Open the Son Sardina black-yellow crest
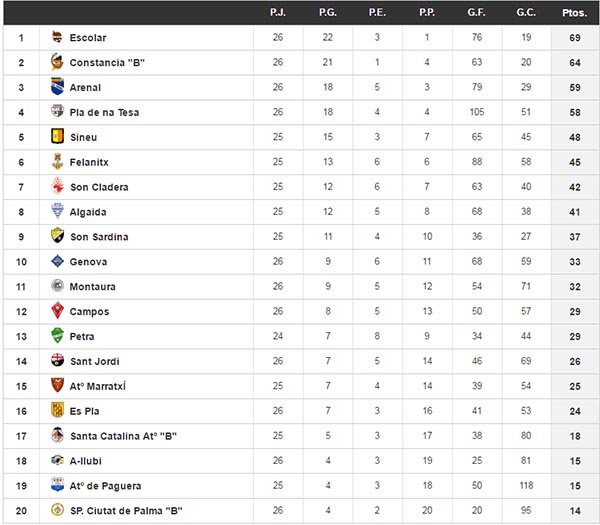 pos(57,236)
